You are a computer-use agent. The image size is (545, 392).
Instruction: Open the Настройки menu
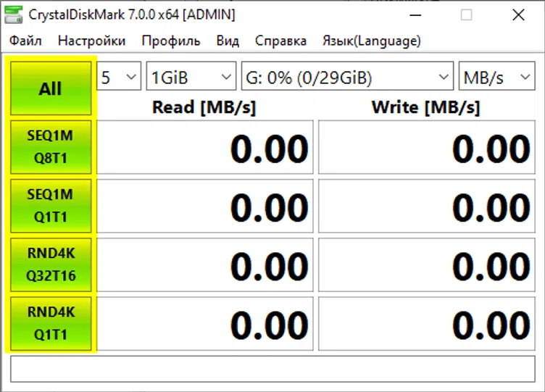click(x=92, y=41)
